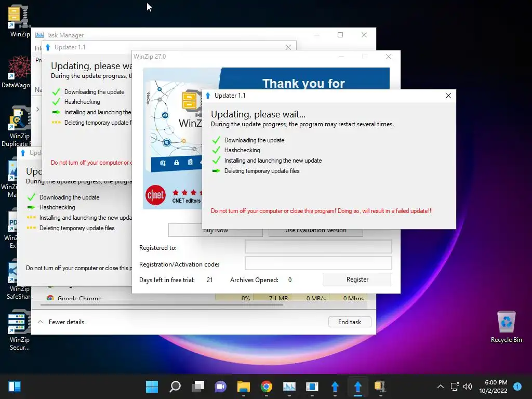Maximize the Task Manager window
Screen dimensions: 532x399
[340, 35]
